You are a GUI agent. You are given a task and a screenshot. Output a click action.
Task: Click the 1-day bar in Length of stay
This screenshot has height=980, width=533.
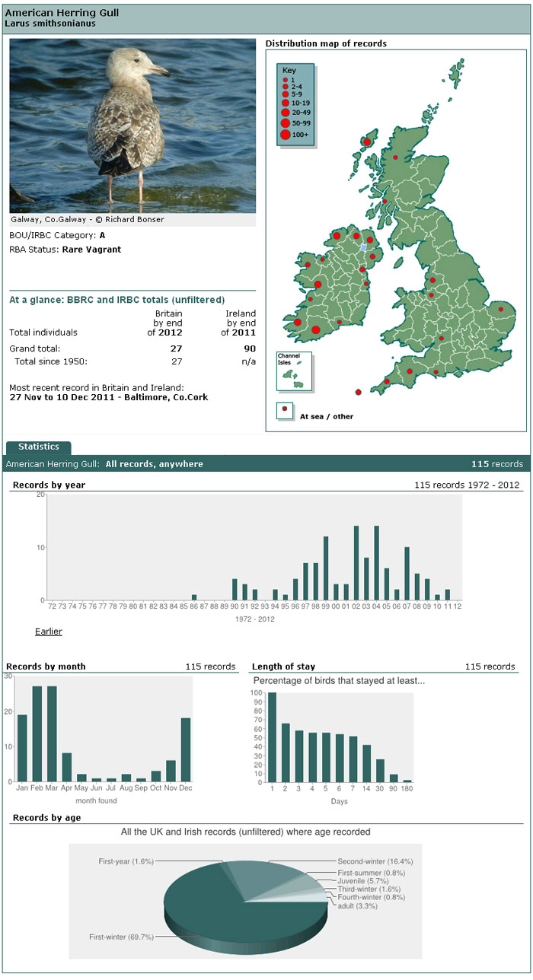tap(272, 737)
